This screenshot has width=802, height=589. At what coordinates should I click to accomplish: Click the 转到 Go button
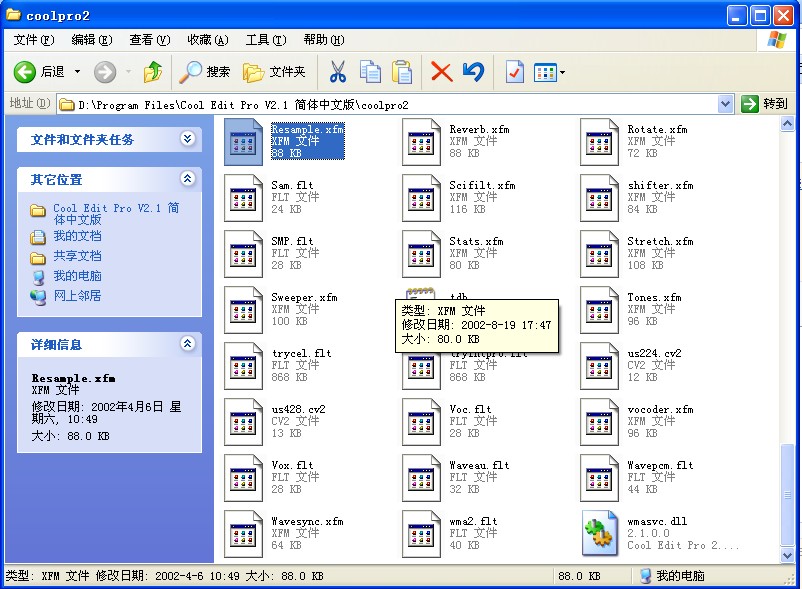tap(764, 104)
